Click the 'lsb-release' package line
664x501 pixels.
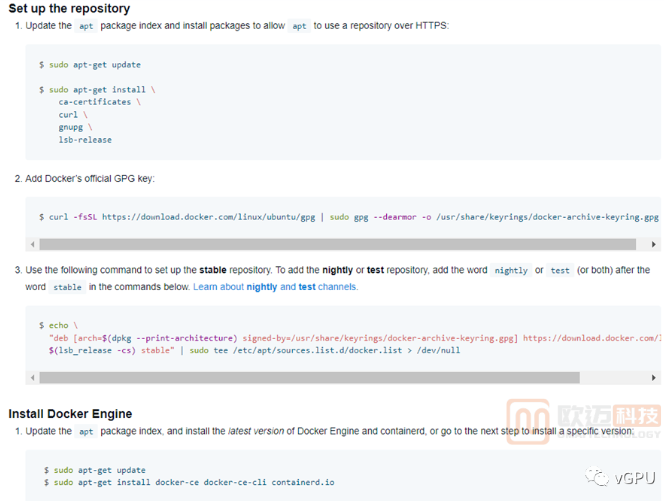point(85,140)
